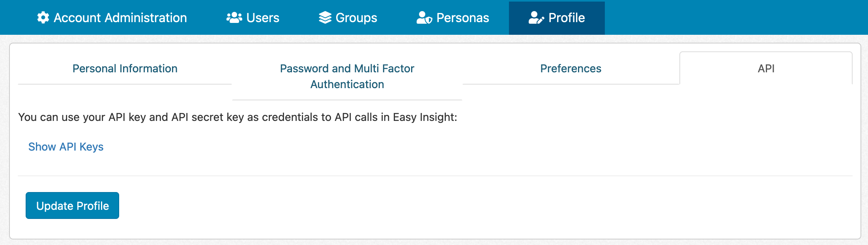Image resolution: width=868 pixels, height=245 pixels.
Task: Click the shield-user icon beside Personas
Action: (424, 17)
